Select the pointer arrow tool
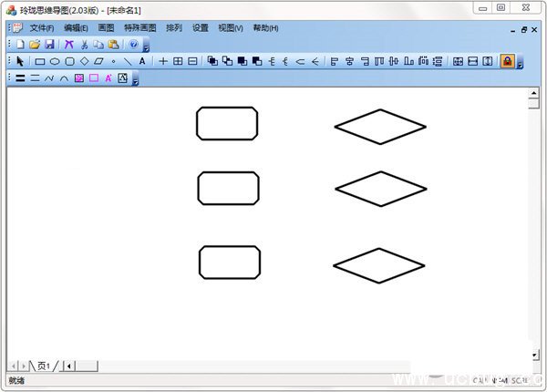Screen dimensions: 547x392 click(20, 62)
